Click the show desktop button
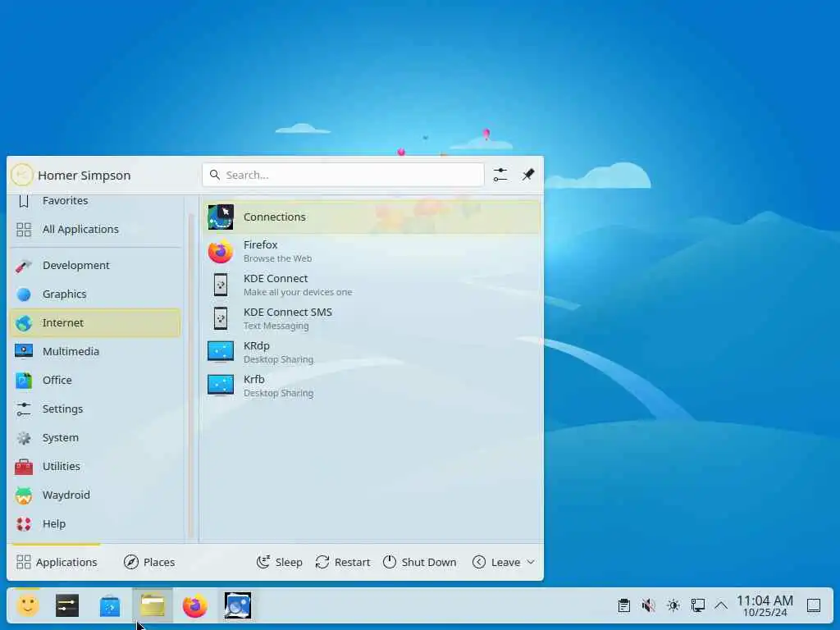Viewport: 840px width, 630px height. (814, 606)
